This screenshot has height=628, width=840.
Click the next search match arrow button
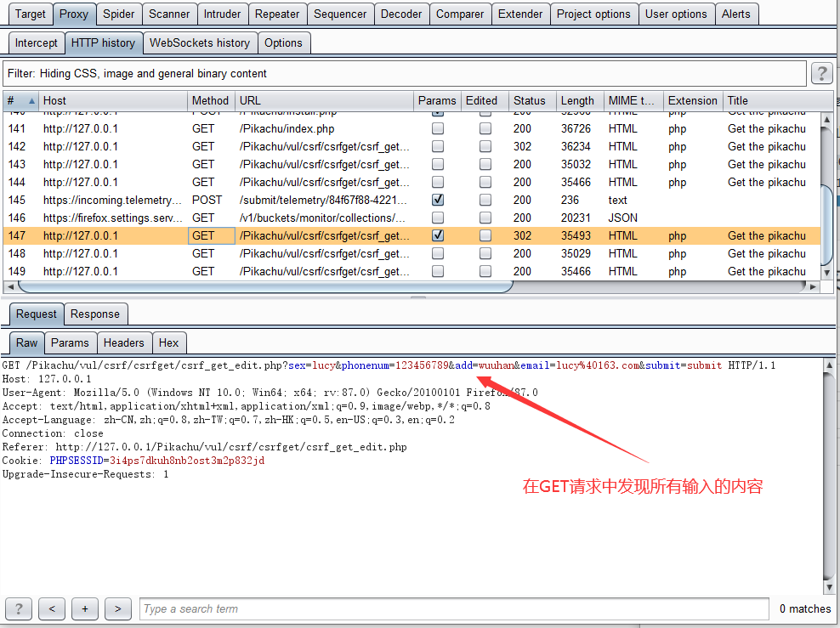pos(117,608)
